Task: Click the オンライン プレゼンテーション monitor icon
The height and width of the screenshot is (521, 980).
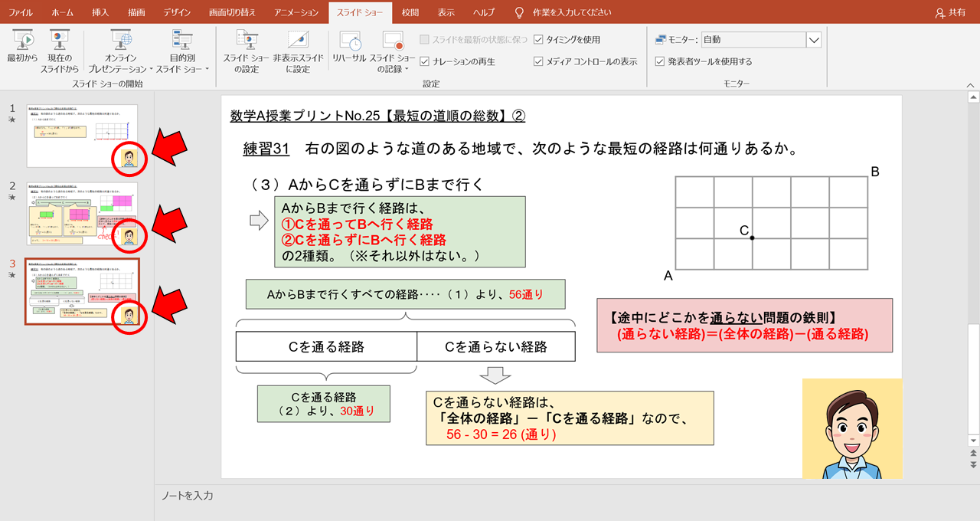Action: coord(121,40)
